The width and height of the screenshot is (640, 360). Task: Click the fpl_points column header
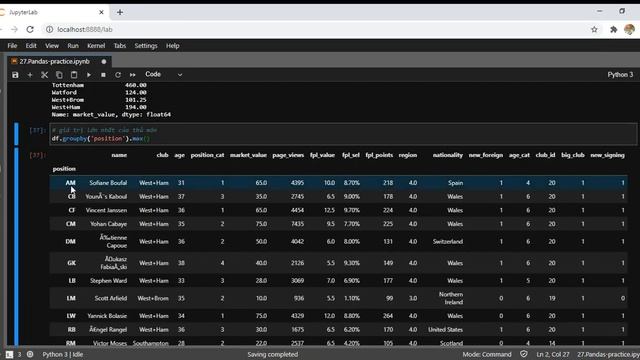click(x=379, y=155)
